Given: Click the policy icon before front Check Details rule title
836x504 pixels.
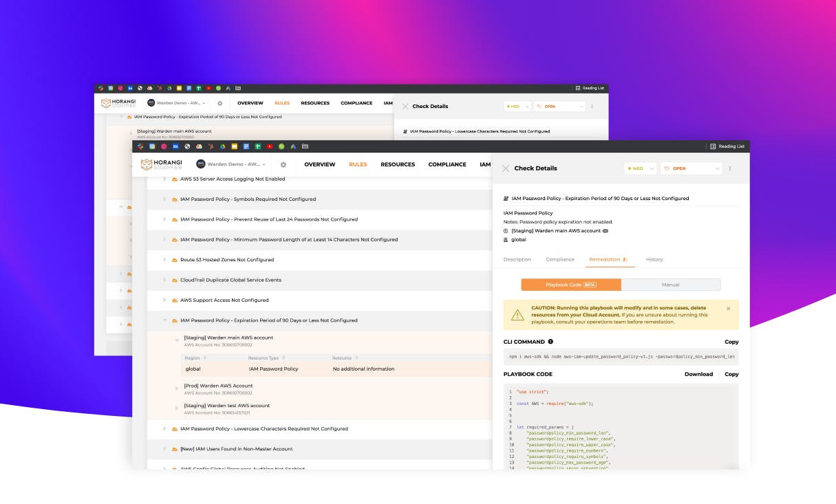Looking at the screenshot, I should 506,199.
